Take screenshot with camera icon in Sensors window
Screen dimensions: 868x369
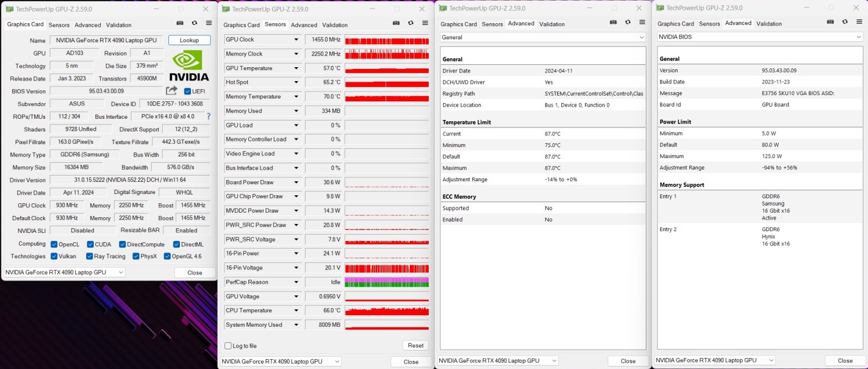(x=396, y=24)
